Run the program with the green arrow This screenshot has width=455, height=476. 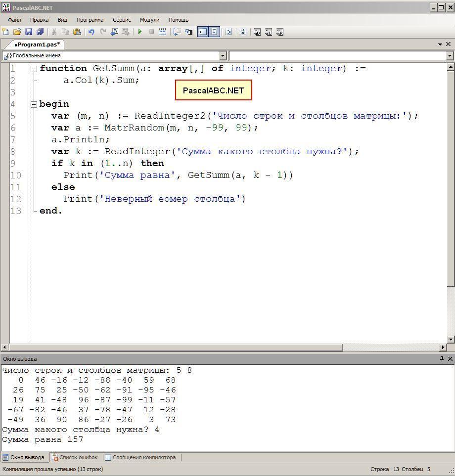click(x=140, y=32)
